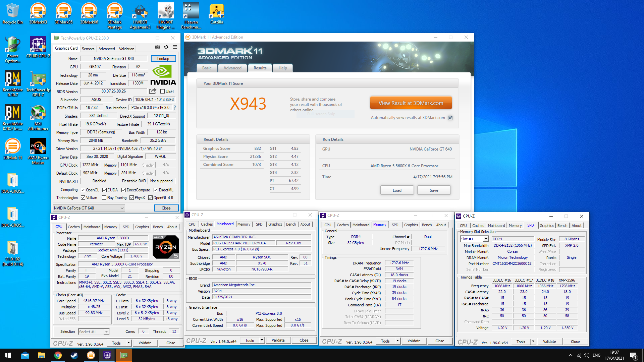Launch HWBOT Aquamark3 shortcut

coord(140,16)
